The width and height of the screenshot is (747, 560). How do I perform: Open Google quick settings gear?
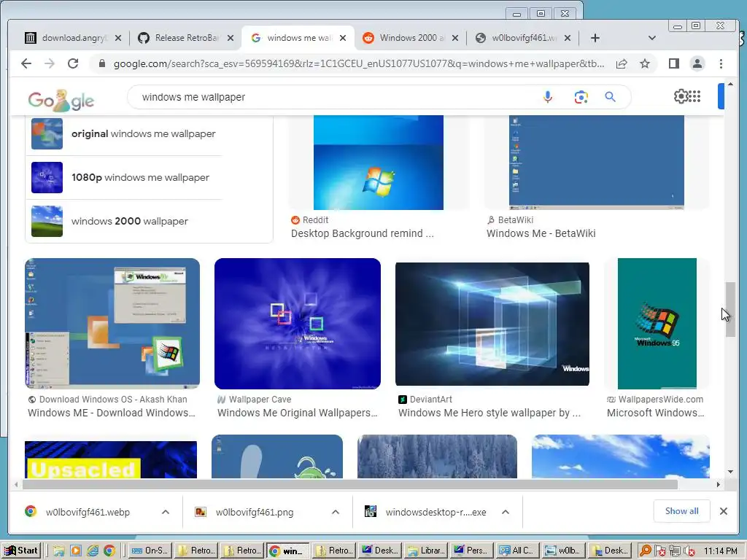[x=681, y=97]
